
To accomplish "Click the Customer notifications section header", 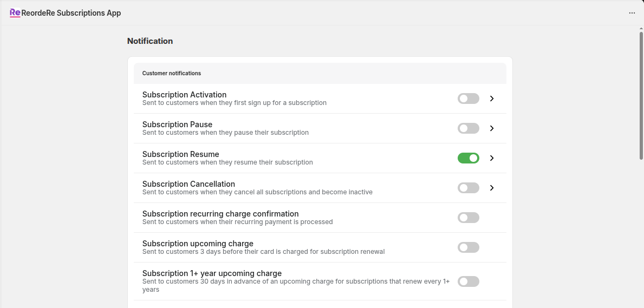I will 171,73.
